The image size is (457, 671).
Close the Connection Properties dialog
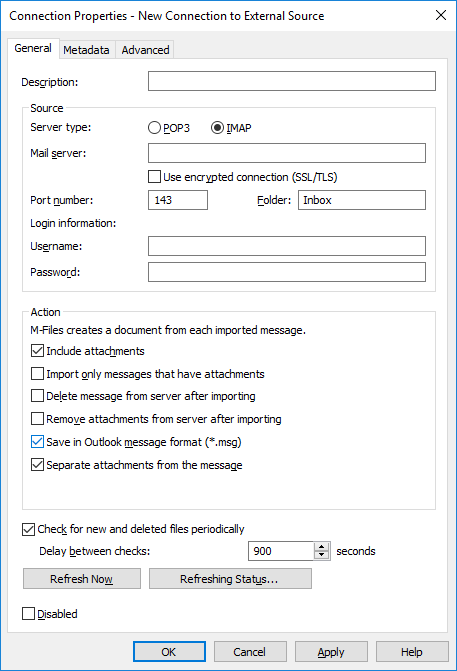pyautogui.click(x=441, y=15)
